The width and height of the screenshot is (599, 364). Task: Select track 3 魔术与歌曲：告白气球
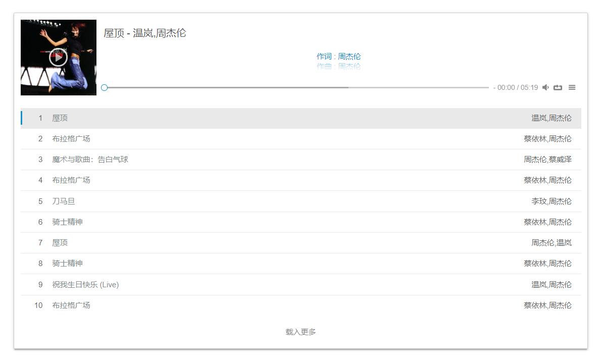(299, 159)
